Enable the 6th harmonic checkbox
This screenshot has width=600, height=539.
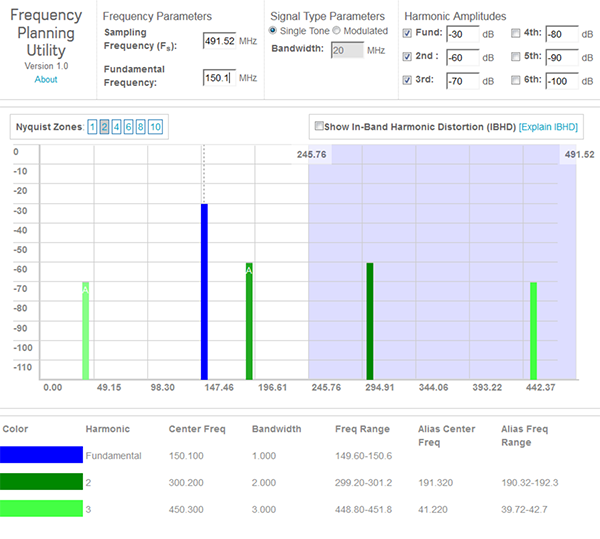pos(515,81)
